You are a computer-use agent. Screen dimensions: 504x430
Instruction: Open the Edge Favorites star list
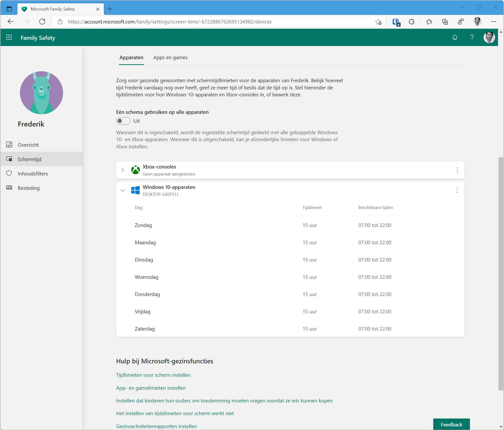(x=429, y=22)
